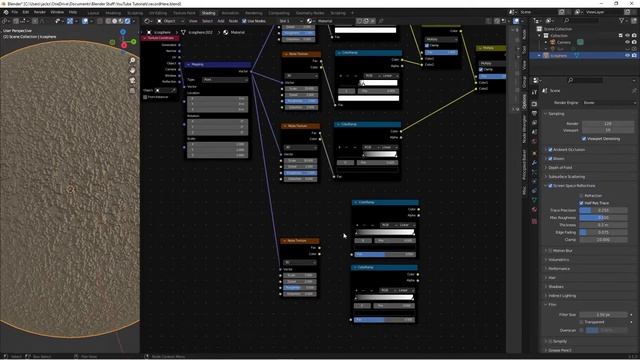Open Render properties tab icon
Viewport: 640px width, 360px height.
pos(534,104)
